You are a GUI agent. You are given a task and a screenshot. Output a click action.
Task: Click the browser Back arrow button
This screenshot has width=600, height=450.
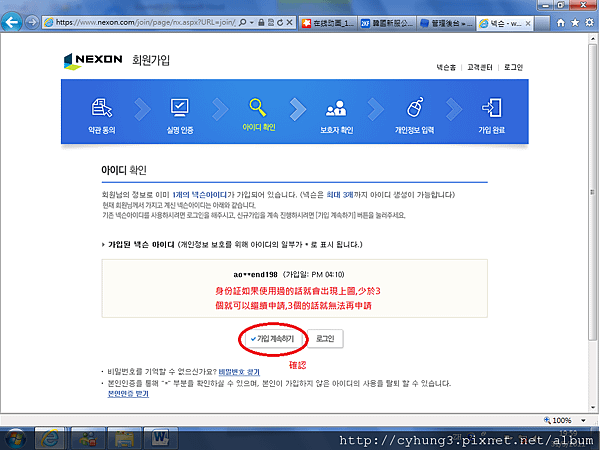[x=11, y=22]
